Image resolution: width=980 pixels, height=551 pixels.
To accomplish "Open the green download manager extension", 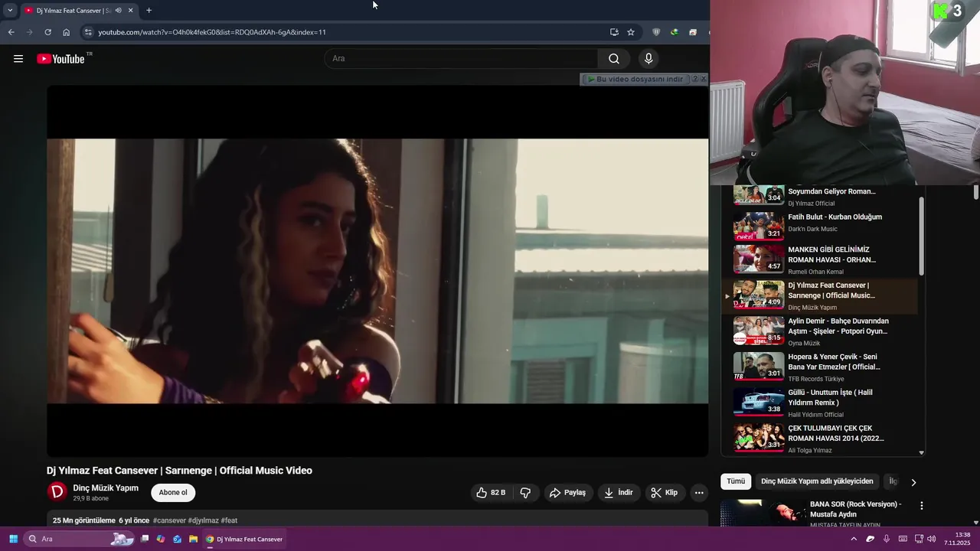I will point(674,32).
